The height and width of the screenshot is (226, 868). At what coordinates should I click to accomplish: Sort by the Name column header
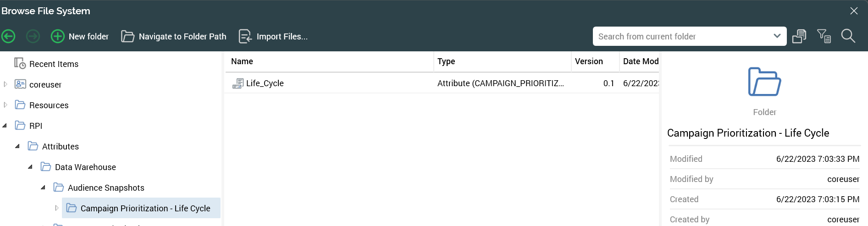coord(242,61)
